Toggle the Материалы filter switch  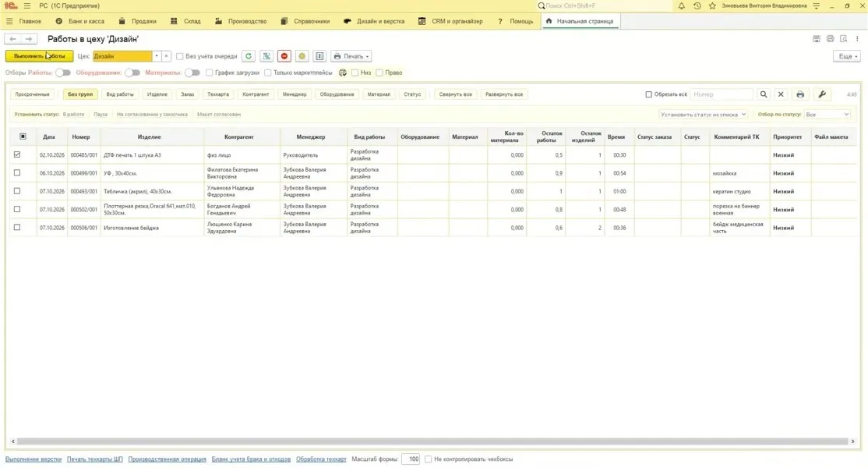click(x=192, y=73)
